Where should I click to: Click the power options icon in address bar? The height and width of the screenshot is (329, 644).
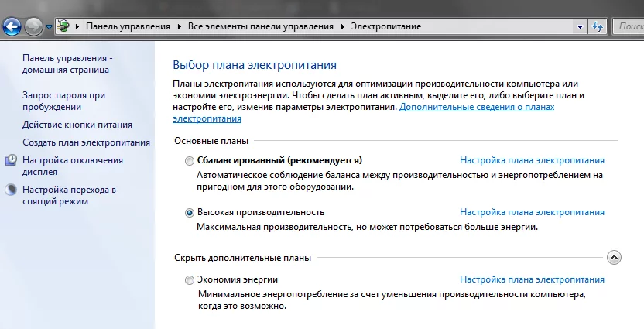(63, 26)
